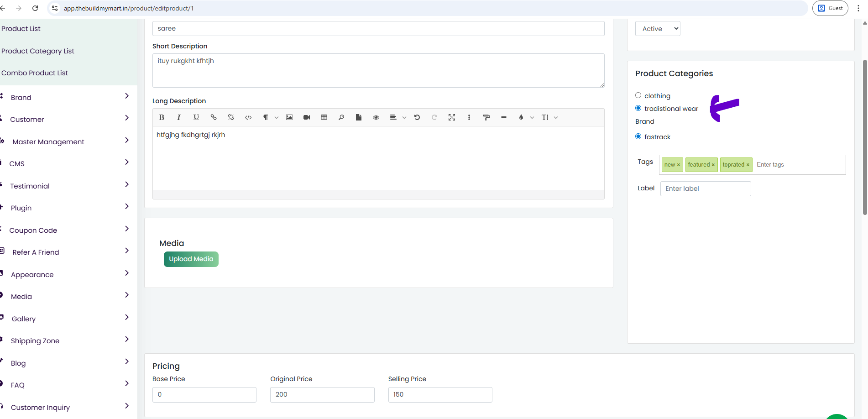The height and width of the screenshot is (419, 868).
Task: Click the text alignment icon
Action: pyautogui.click(x=393, y=117)
